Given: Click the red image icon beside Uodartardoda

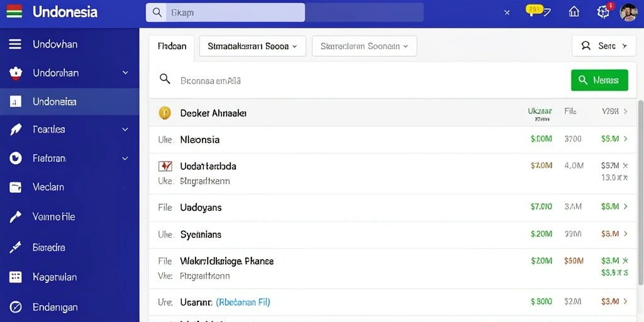Looking at the screenshot, I should (x=165, y=166).
